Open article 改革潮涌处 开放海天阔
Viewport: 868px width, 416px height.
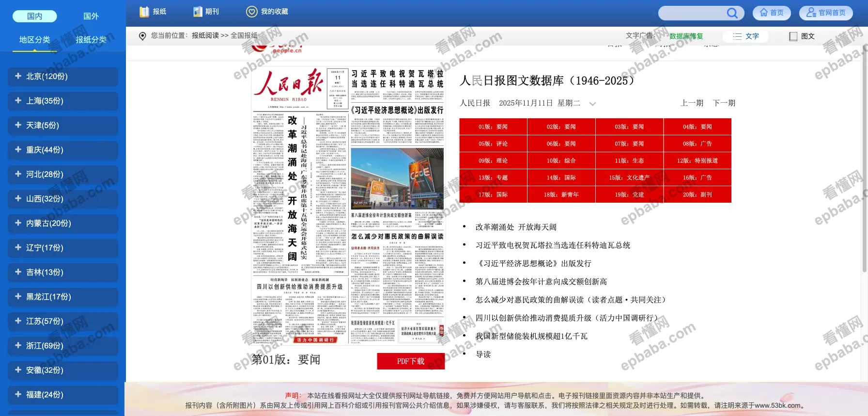pos(516,227)
